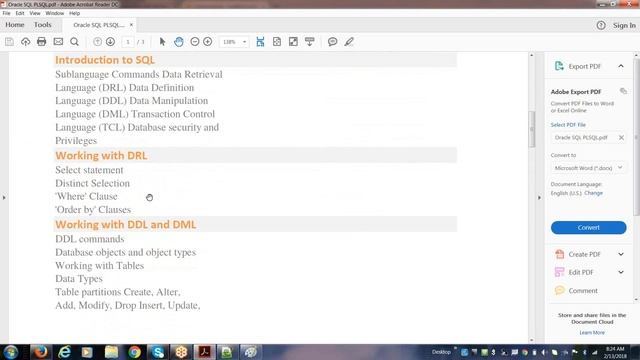Open the Convert to format dropdown

tap(588, 168)
